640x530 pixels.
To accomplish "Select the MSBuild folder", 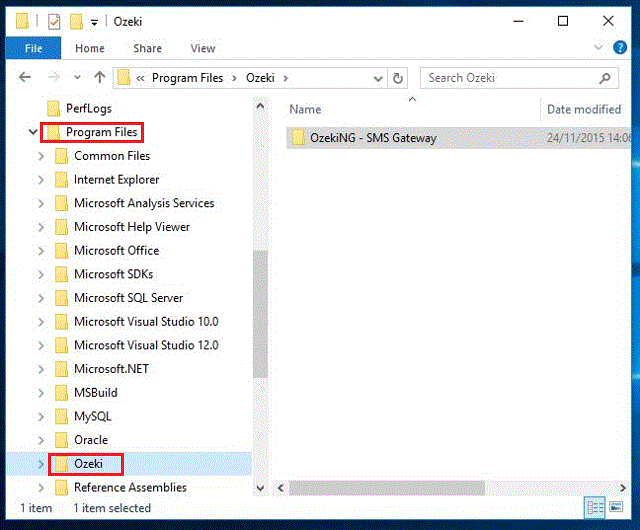I will pos(96,392).
